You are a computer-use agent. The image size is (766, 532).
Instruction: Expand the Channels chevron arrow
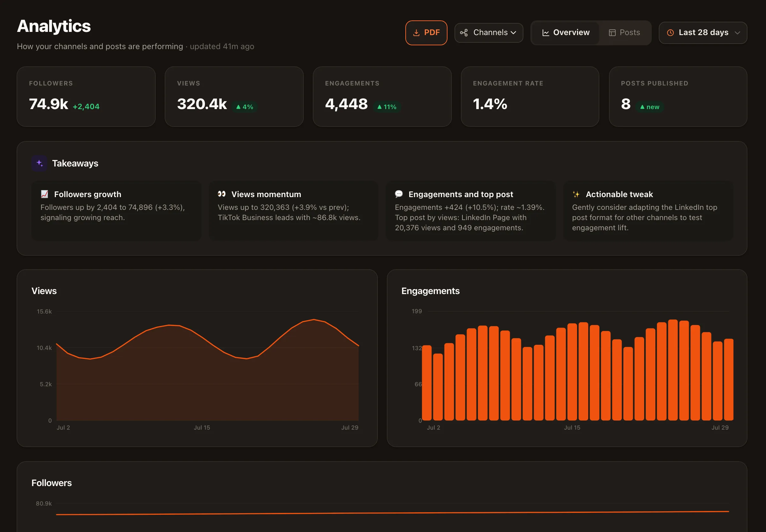[513, 33]
